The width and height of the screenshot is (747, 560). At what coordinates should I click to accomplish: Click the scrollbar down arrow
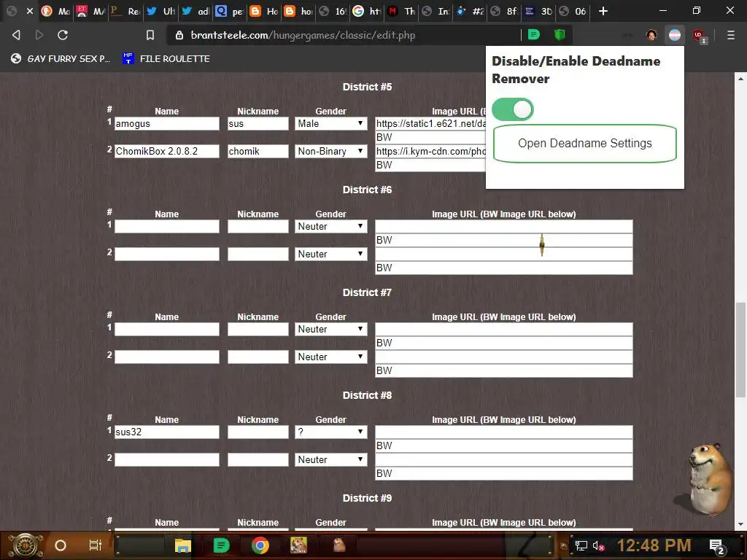click(740, 524)
